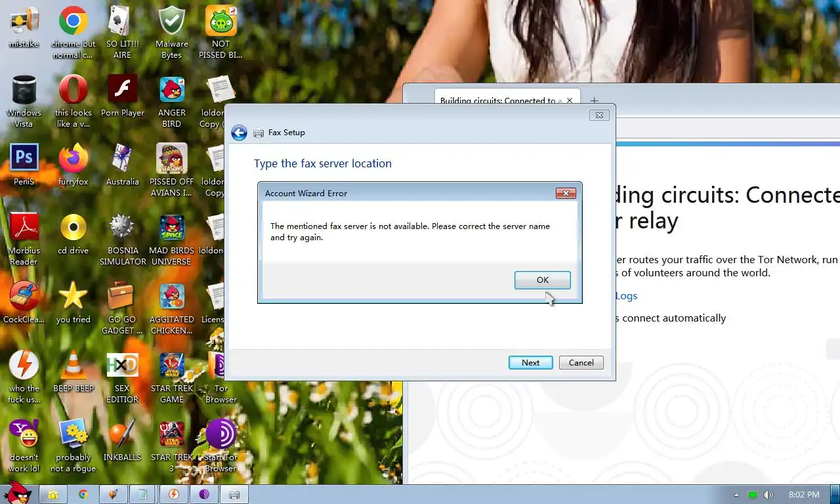Launch the 'STAR TREK GAME' icon
840x504 pixels.
click(172, 376)
